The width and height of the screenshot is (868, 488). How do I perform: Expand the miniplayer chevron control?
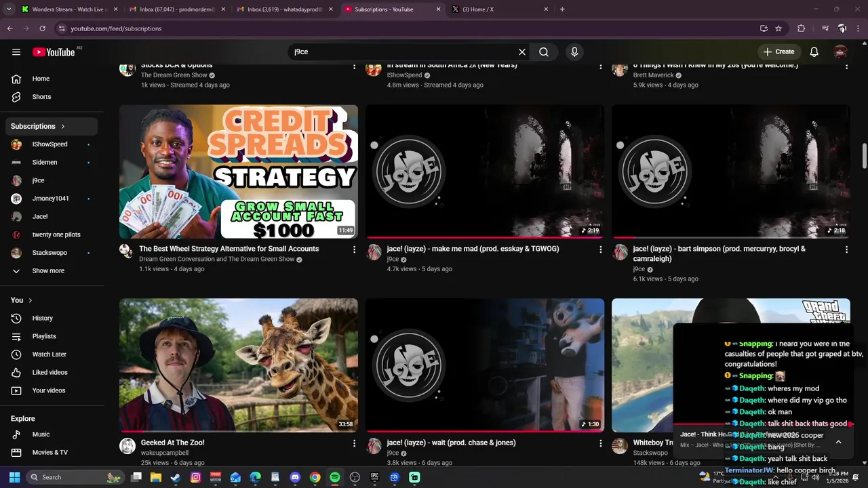838,442
